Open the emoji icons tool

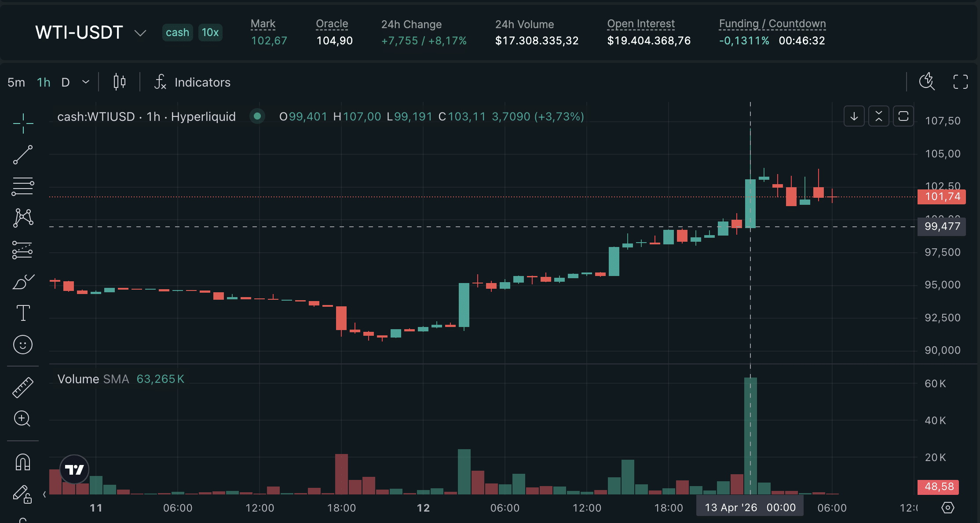coord(23,345)
